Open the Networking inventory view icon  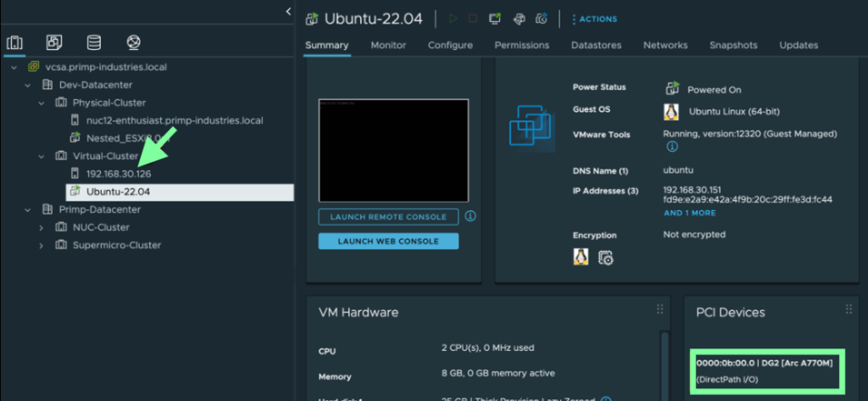(x=133, y=42)
